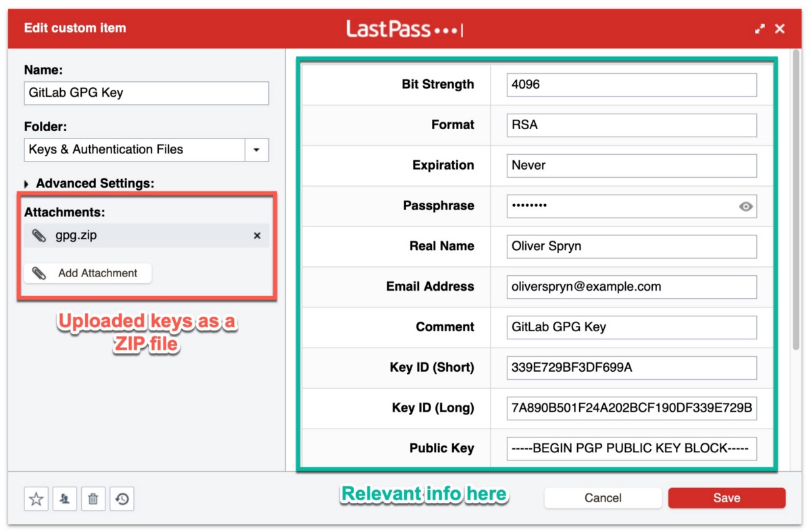
Task: Open the Folder dropdown arrow
Action: [257, 150]
